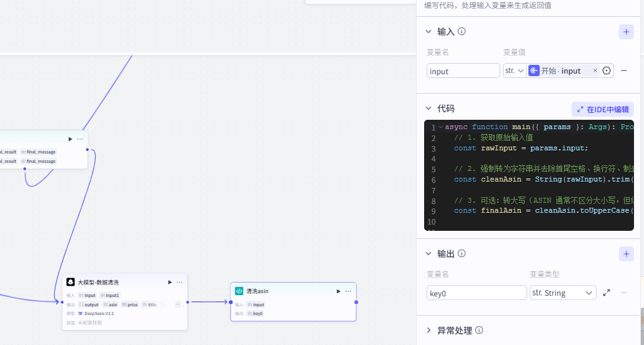This screenshot has width=644, height=345.
Task: Click the DeepSeek-V3.2 model label
Action: click(x=99, y=313)
